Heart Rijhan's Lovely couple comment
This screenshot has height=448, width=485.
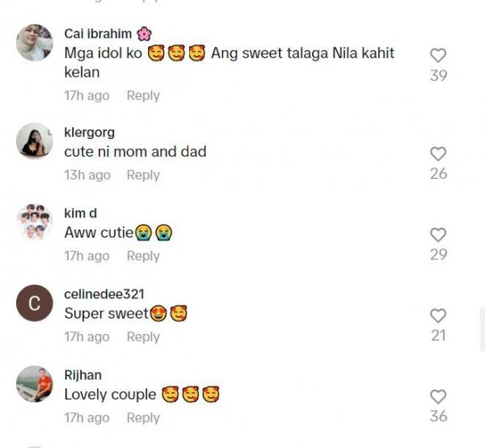coord(438,396)
